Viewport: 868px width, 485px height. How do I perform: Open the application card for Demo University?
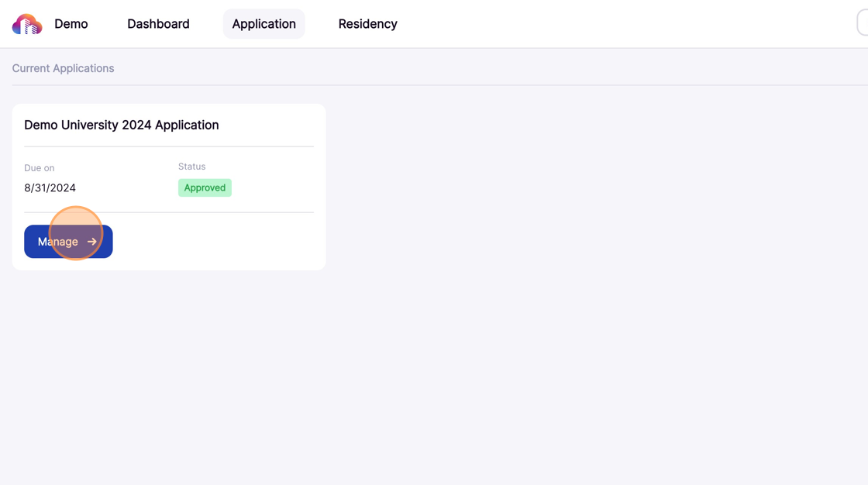pos(168,186)
